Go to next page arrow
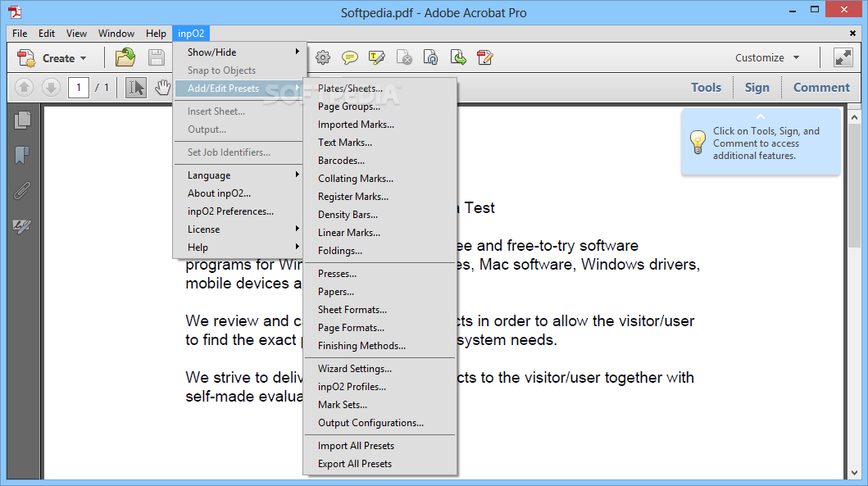 (x=51, y=88)
